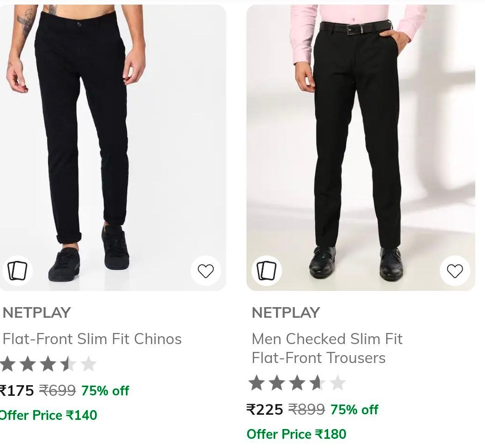Tap wishlist heart on Checked Slim Fit Trousers
This screenshot has width=485, height=448.
click(x=455, y=271)
